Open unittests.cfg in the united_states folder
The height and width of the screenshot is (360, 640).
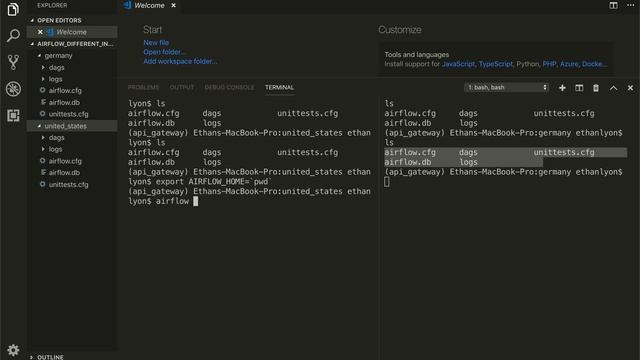[x=68, y=184]
